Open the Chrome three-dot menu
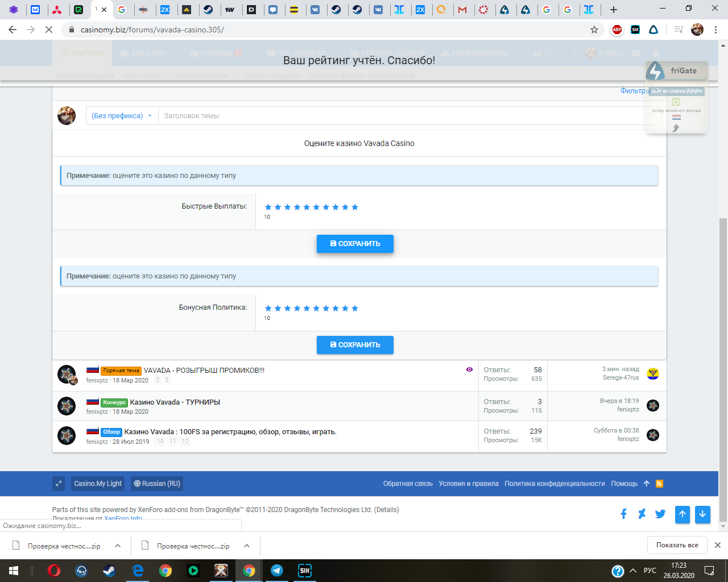 coord(716,30)
